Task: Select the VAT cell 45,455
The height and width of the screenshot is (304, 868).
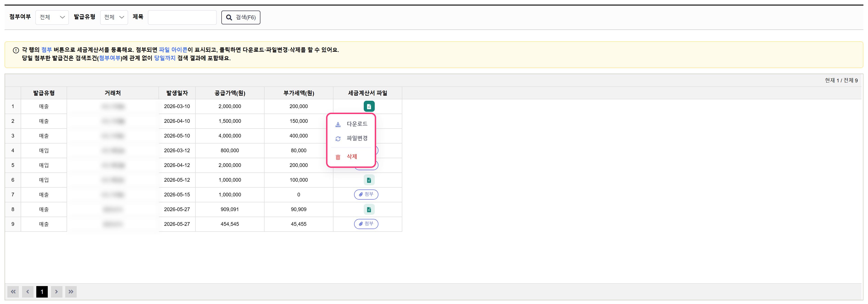Action: click(299, 224)
